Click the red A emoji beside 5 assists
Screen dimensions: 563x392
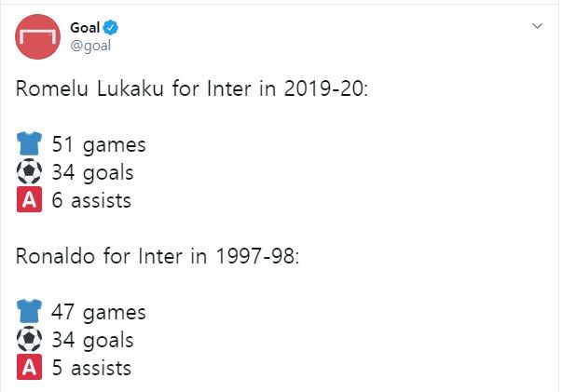[29, 368]
